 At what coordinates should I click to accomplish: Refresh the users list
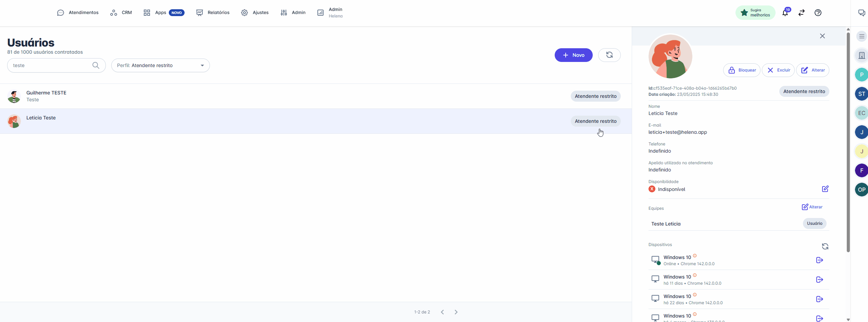[609, 55]
